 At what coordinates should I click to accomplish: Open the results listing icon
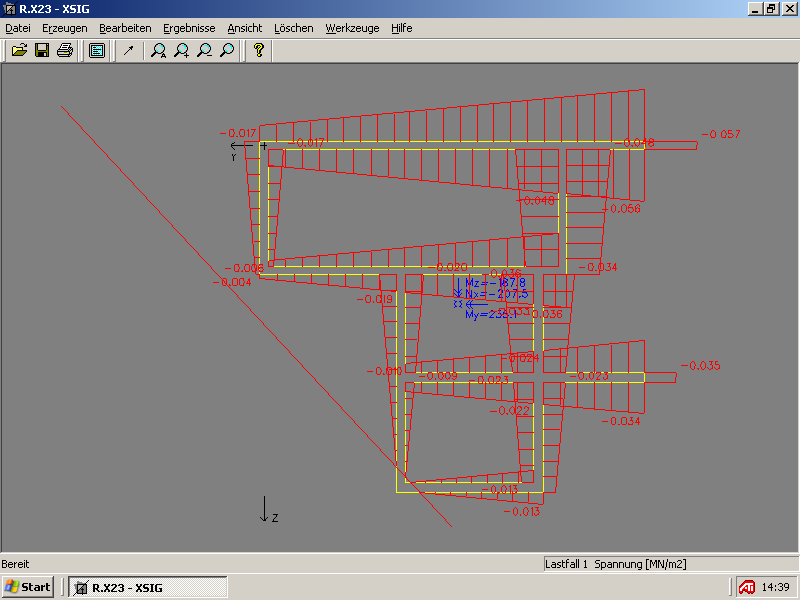pos(96,50)
